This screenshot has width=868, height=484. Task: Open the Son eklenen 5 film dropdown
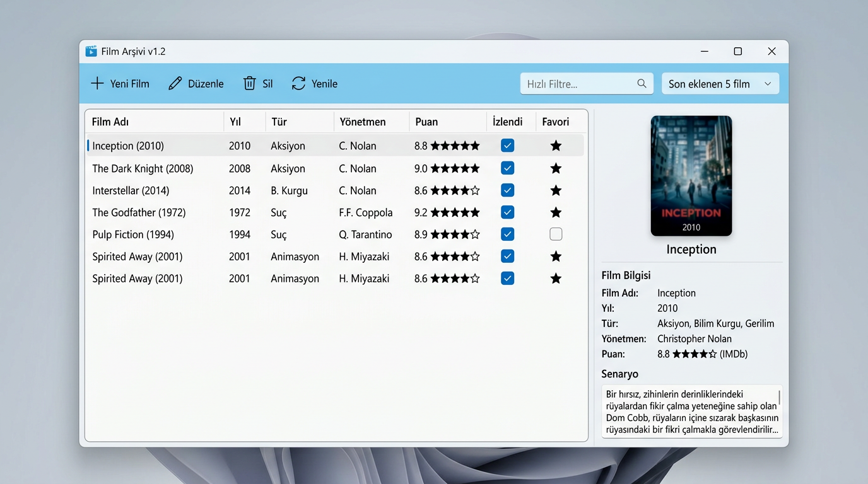pos(720,84)
